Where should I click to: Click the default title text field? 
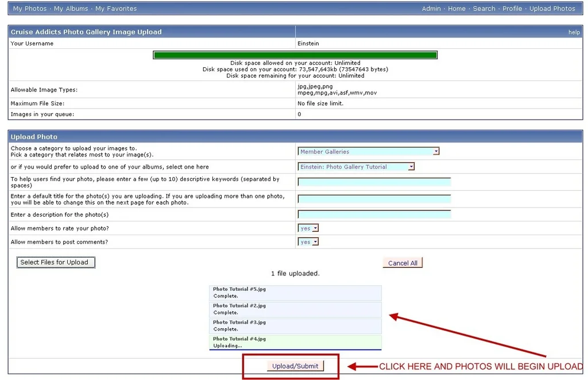click(x=374, y=199)
